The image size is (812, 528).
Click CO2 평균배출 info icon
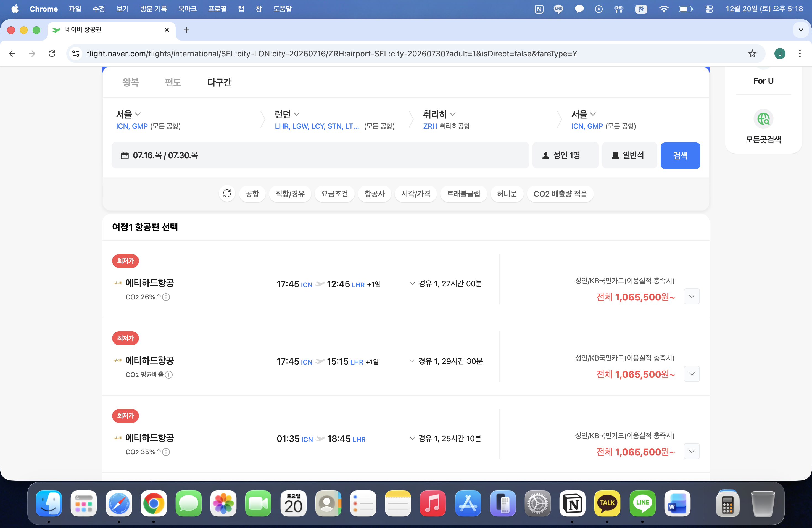click(169, 374)
